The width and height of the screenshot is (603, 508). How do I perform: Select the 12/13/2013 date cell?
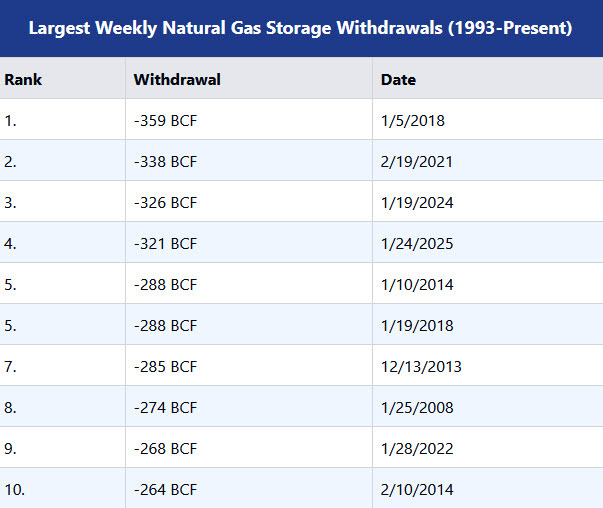click(421, 367)
